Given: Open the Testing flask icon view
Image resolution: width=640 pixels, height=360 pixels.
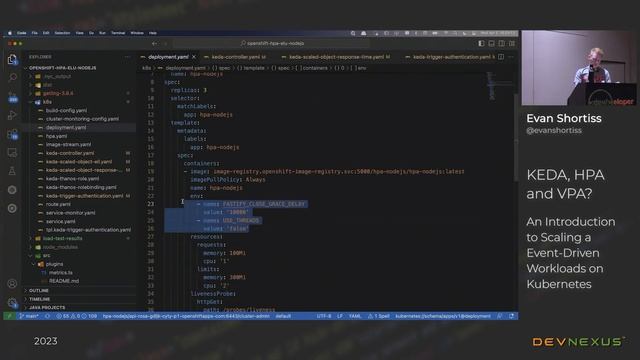Looking at the screenshot, I should coord(12,171).
